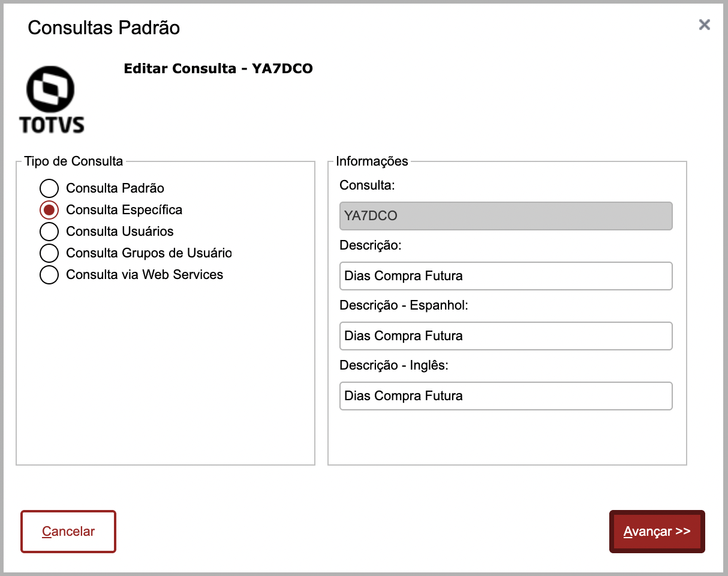Viewport: 728px width, 576px height.
Task: Click the Cancelar button
Action: 68,532
